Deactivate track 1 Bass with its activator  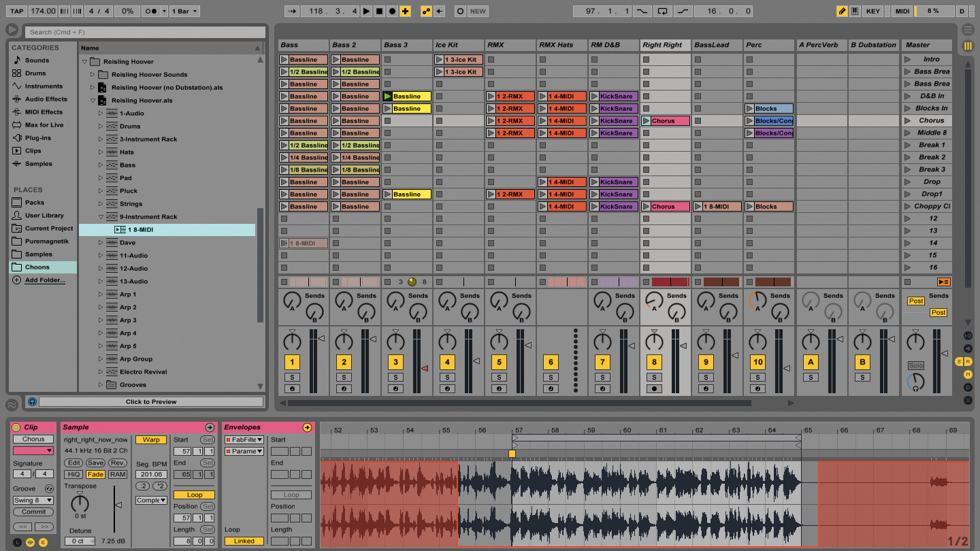click(292, 362)
